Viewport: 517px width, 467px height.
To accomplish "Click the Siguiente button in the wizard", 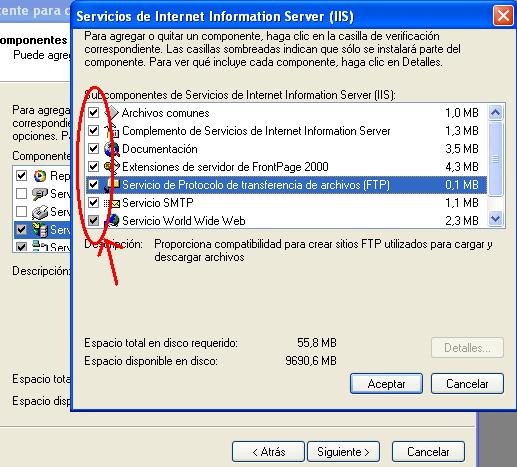I will tap(343, 452).
